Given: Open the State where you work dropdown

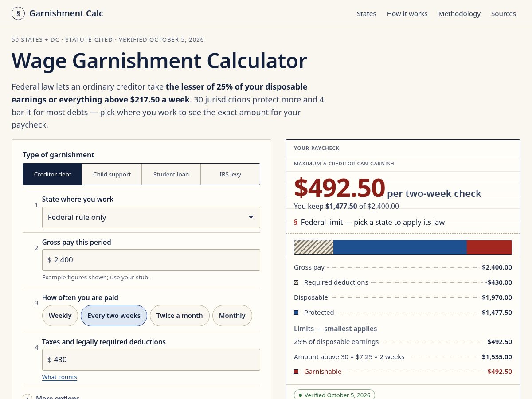Looking at the screenshot, I should click(151, 217).
